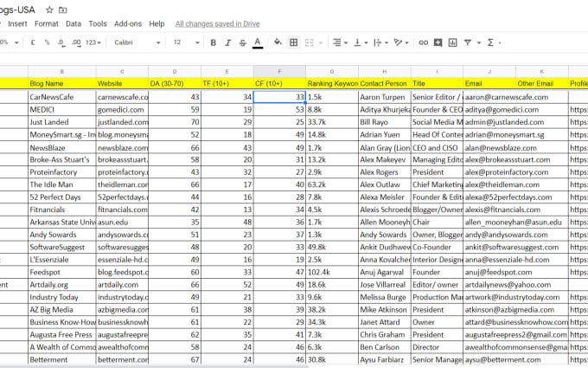Open the Insert menu

click(x=17, y=23)
